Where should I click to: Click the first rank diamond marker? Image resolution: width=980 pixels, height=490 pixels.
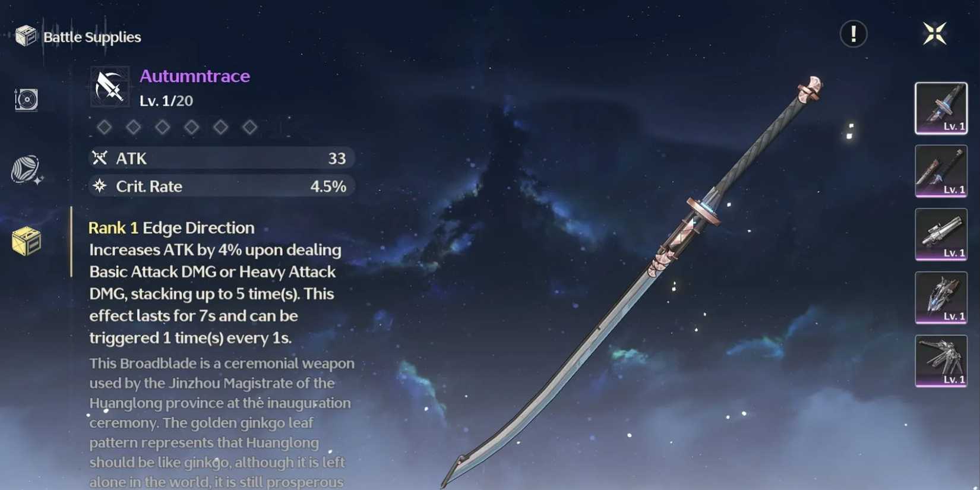pos(105,127)
